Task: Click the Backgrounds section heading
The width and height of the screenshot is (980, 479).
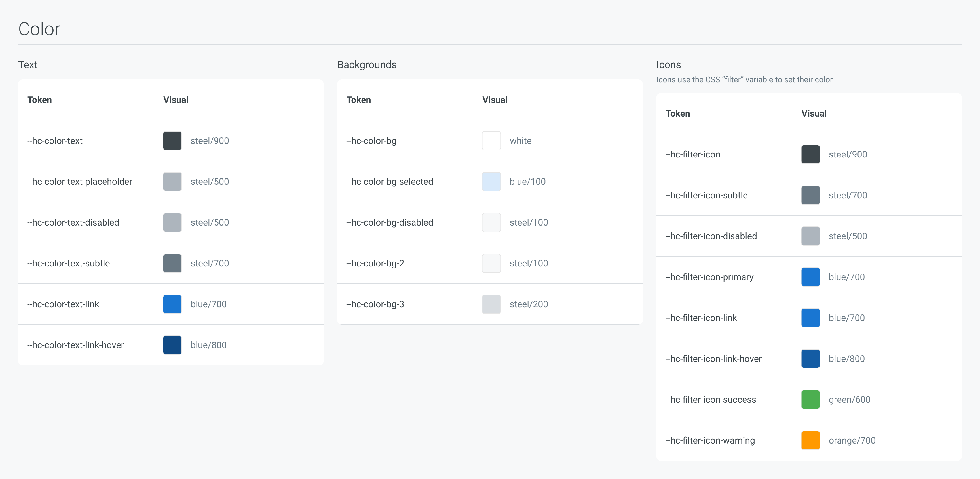Action: (367, 65)
